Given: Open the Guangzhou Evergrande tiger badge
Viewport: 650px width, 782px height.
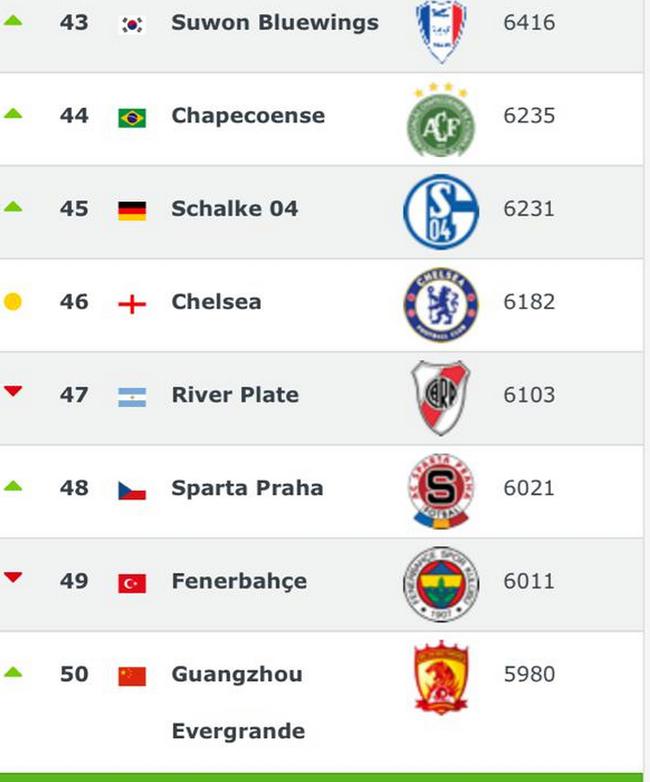Looking at the screenshot, I should pyautogui.click(x=441, y=677).
